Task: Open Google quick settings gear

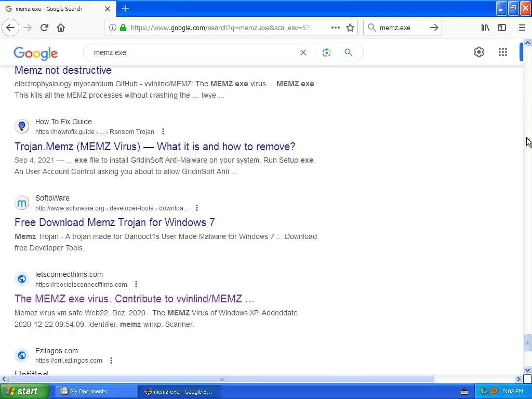Action: click(x=478, y=52)
